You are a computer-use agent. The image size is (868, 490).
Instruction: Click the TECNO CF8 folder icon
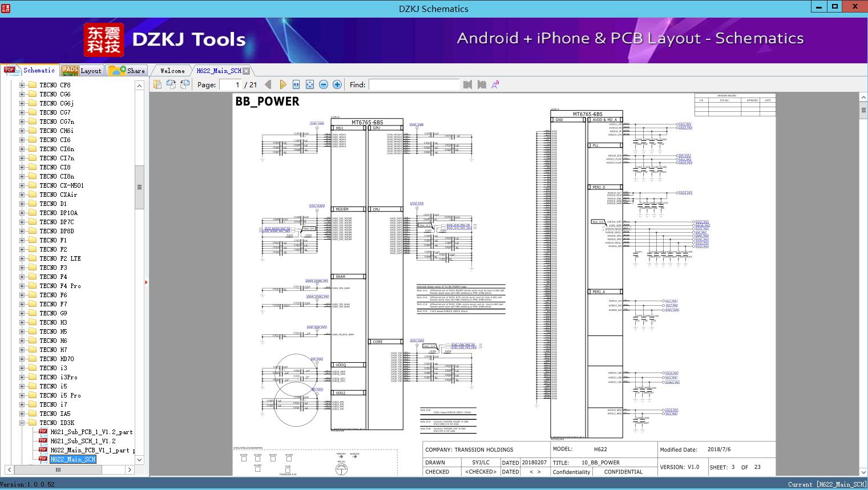click(33, 85)
